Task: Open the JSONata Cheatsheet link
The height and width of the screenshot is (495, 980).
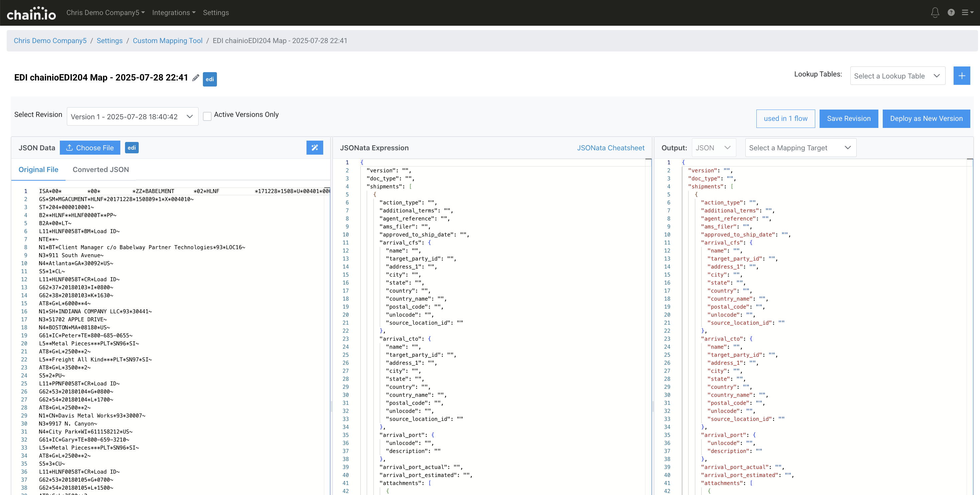Action: 610,148
